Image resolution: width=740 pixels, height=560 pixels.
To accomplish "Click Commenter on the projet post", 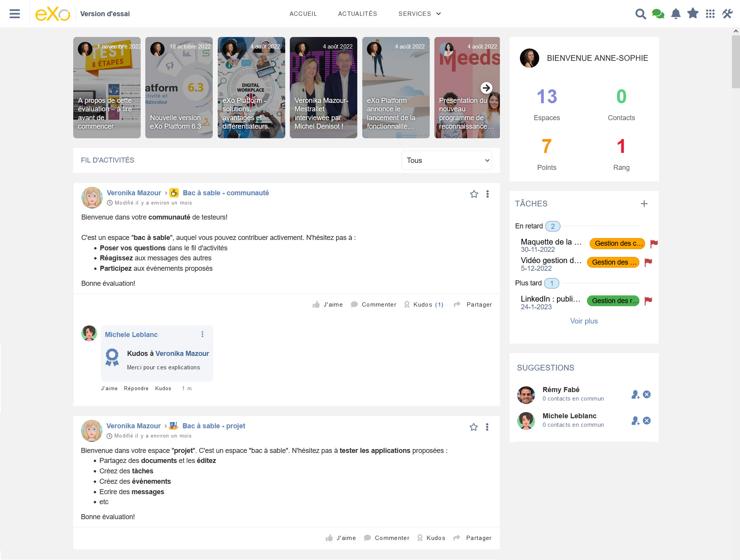I will click(x=386, y=538).
